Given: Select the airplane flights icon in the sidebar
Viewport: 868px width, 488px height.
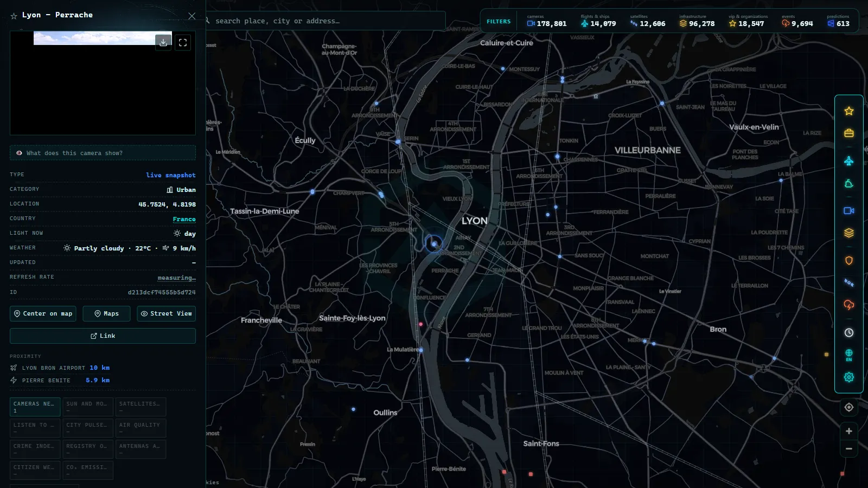Looking at the screenshot, I should tap(849, 161).
